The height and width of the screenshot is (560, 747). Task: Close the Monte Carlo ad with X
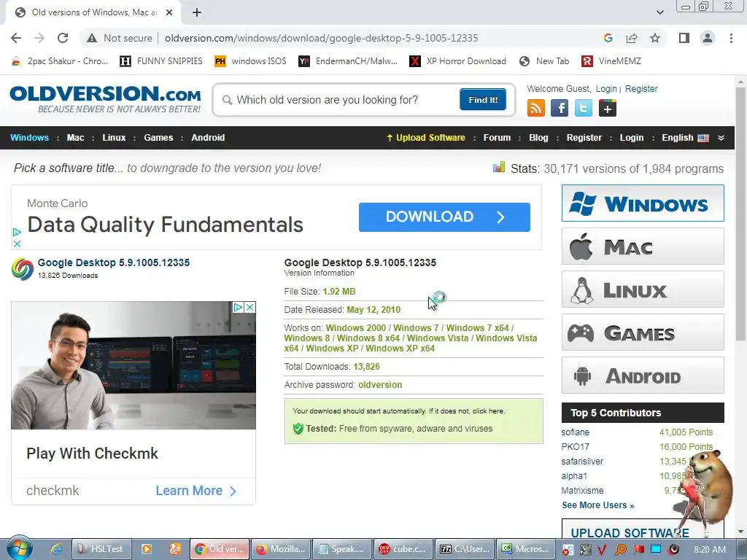pos(17,244)
